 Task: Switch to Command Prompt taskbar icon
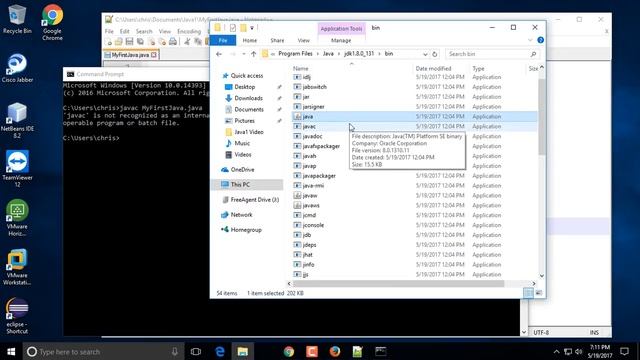[380, 351]
